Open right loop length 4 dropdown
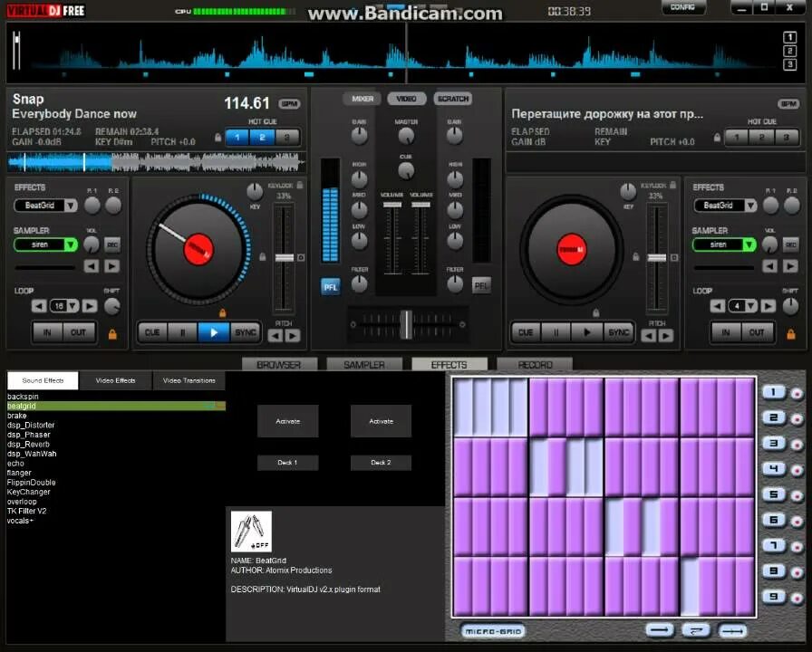812x652 pixels. point(751,306)
